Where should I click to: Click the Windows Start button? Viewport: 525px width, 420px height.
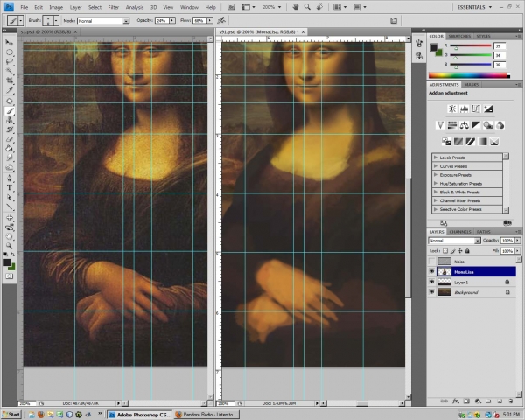click(x=11, y=415)
